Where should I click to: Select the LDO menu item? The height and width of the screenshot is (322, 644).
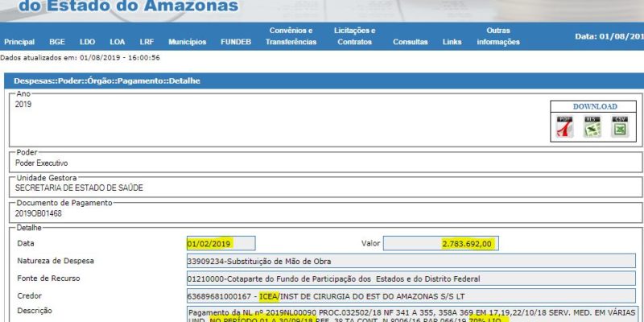[x=87, y=42]
